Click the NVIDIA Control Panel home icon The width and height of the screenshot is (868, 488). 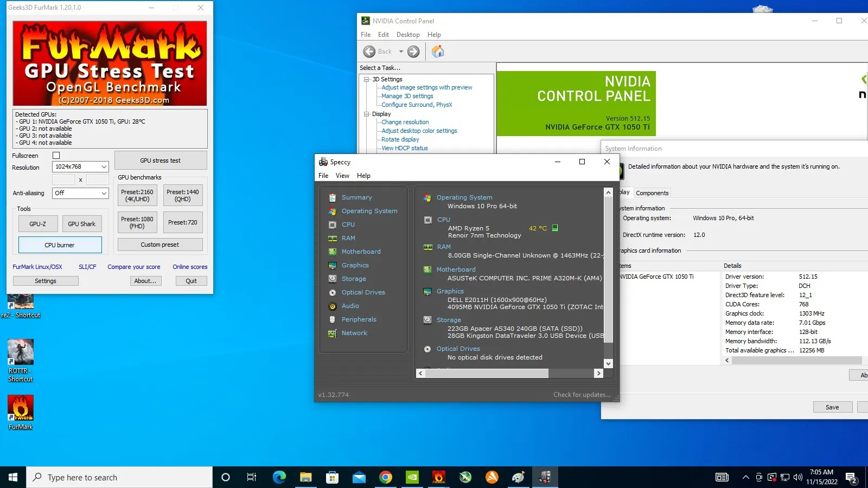coord(438,52)
